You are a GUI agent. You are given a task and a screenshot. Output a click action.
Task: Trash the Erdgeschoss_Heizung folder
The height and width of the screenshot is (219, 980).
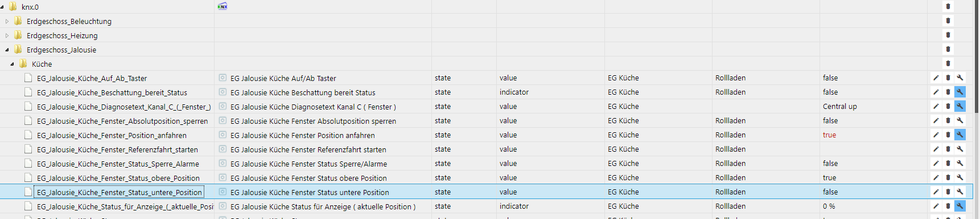[x=948, y=35]
